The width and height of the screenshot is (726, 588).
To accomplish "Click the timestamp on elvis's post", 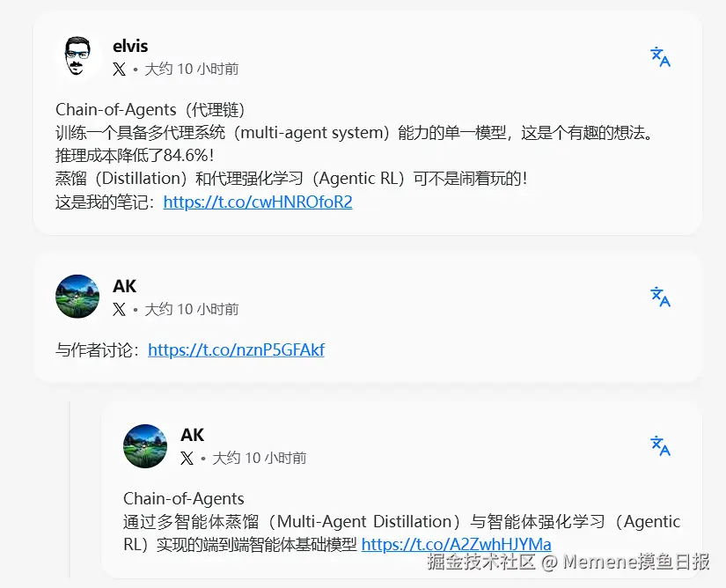I will 192,70.
